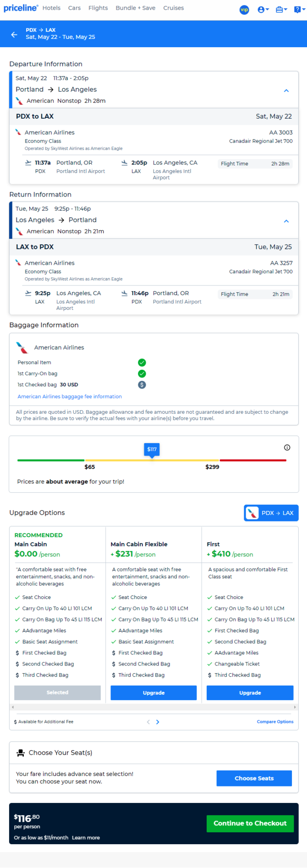
Task: Click the priceline logo
Action: [21, 8]
